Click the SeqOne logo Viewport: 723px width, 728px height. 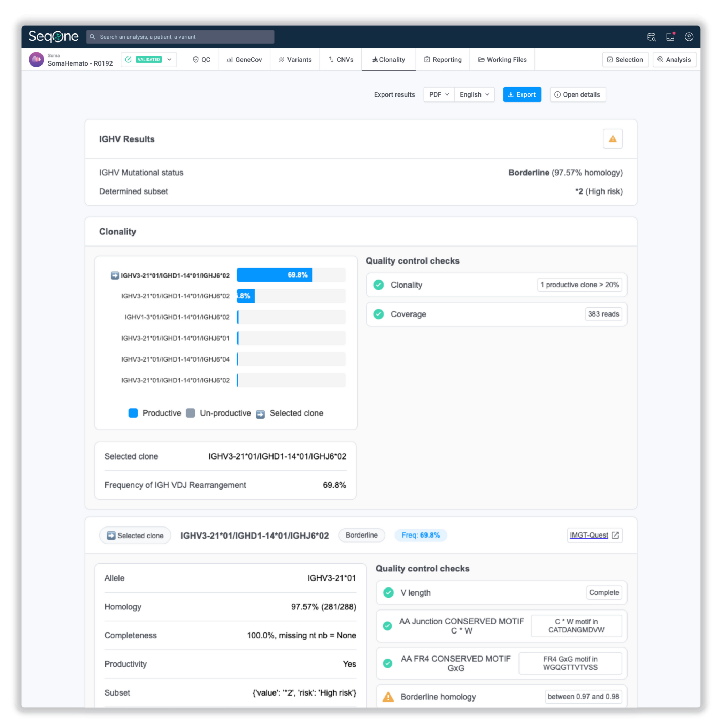point(53,37)
